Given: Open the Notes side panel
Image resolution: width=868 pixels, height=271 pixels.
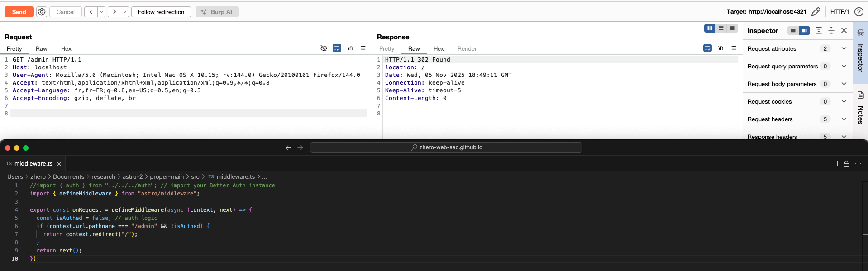Looking at the screenshot, I should click(860, 109).
